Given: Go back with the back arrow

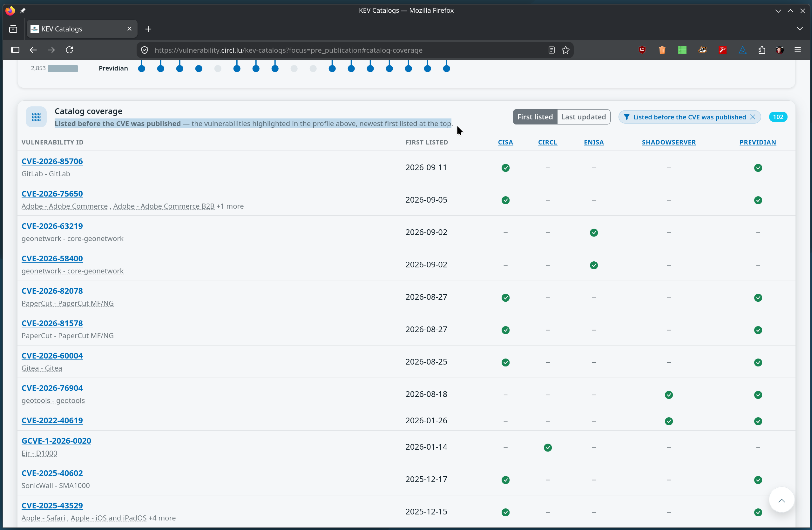Looking at the screenshot, I should coord(33,50).
